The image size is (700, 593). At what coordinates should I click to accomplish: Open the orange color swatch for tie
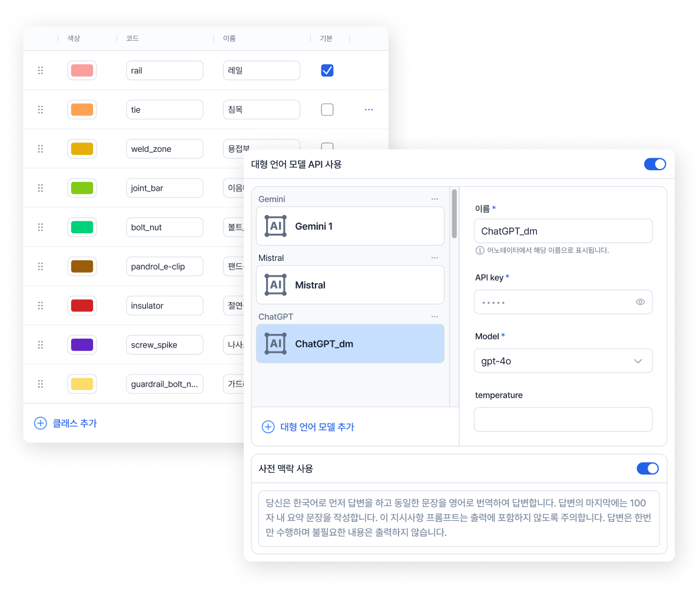[x=82, y=110]
